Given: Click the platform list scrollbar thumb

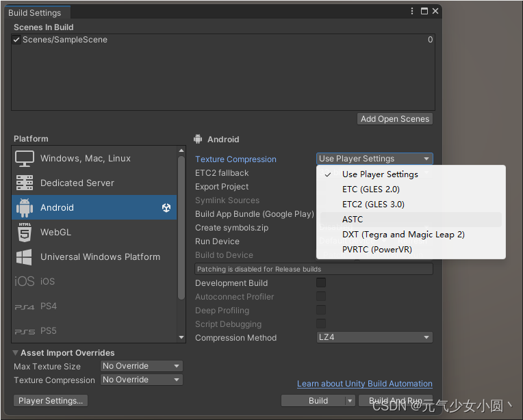Looking at the screenshot, I should [181, 228].
